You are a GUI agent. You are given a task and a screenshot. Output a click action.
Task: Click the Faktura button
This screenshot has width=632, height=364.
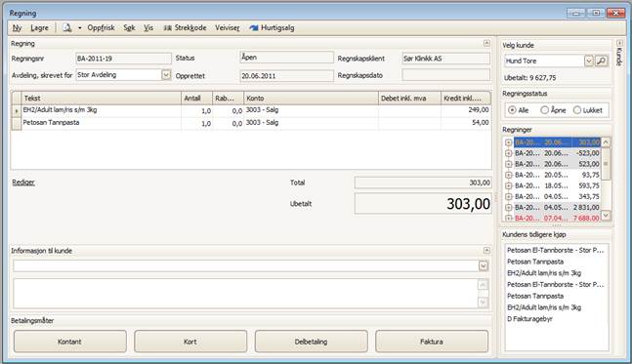click(432, 342)
